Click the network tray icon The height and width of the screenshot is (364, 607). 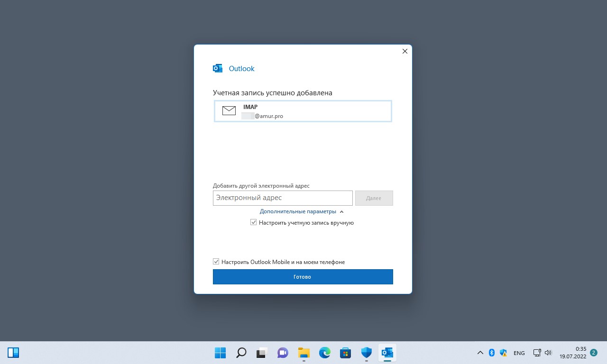click(x=537, y=353)
